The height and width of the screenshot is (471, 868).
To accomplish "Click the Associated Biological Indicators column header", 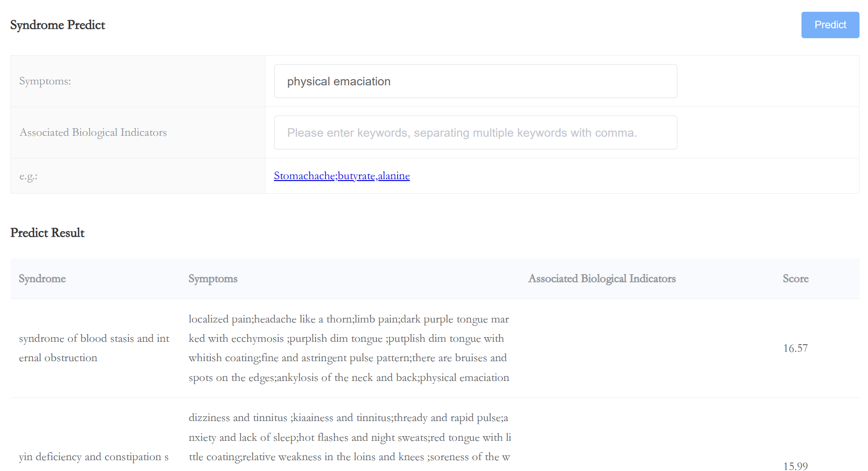I will 602,279.
